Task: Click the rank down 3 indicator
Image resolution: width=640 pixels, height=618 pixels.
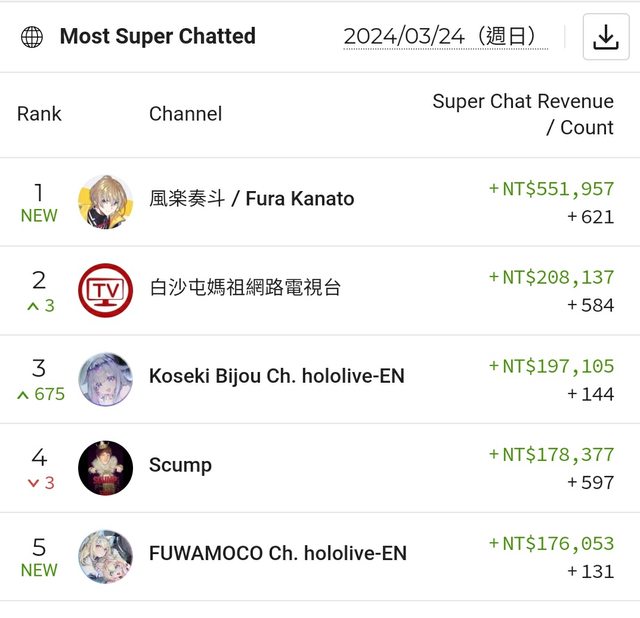Action: (x=40, y=483)
